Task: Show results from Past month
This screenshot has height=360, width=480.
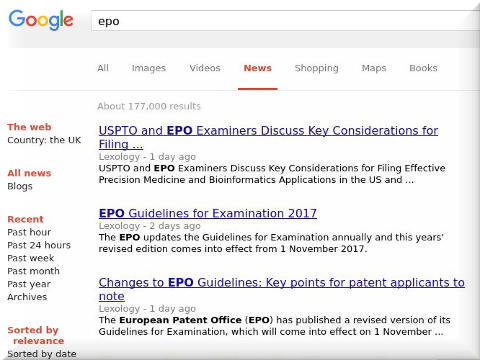Action: (x=33, y=271)
